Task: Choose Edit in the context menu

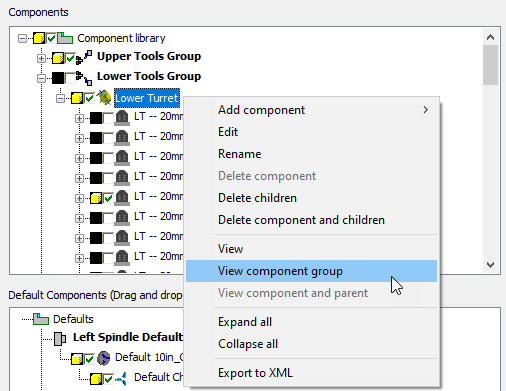Action: [311, 132]
